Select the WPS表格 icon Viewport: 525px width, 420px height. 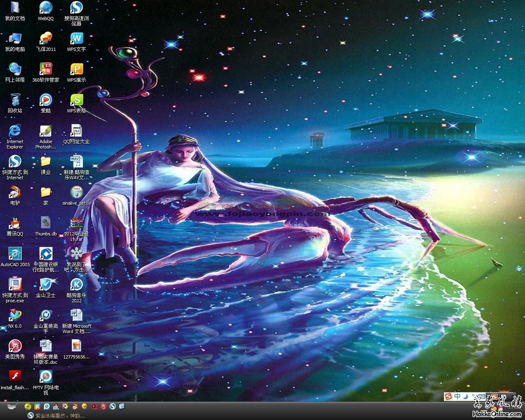(x=76, y=103)
